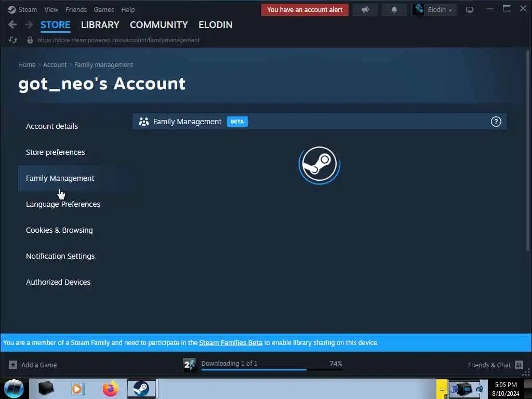The height and width of the screenshot is (399, 532).
Task: Open the announcements megaphone icon
Action: coord(365,9)
